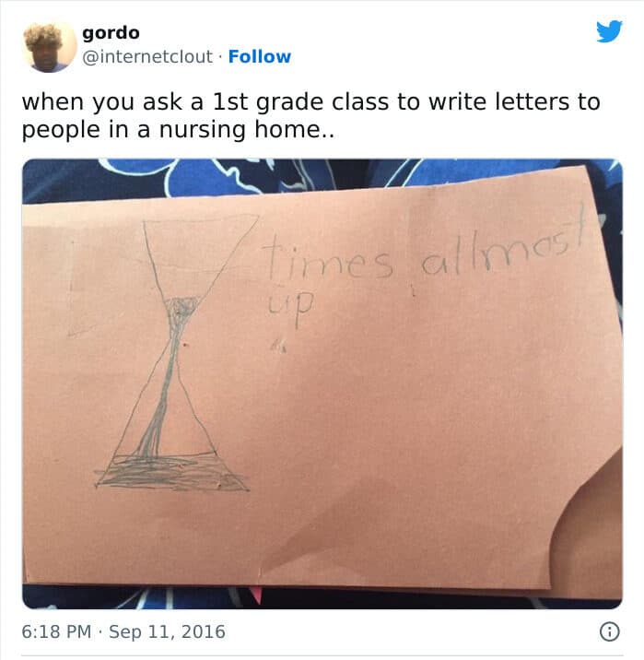Click the hourglass narrow neck scribble
Image resolution: width=644 pixels, height=660 pixels.
pos(181,312)
